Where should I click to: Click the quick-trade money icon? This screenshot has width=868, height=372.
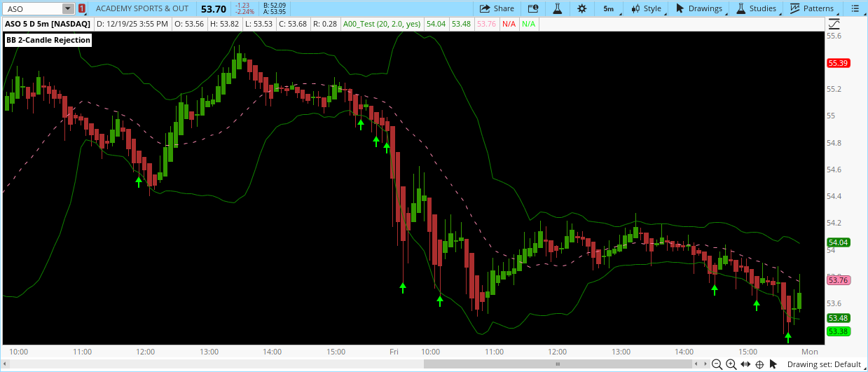(x=533, y=8)
